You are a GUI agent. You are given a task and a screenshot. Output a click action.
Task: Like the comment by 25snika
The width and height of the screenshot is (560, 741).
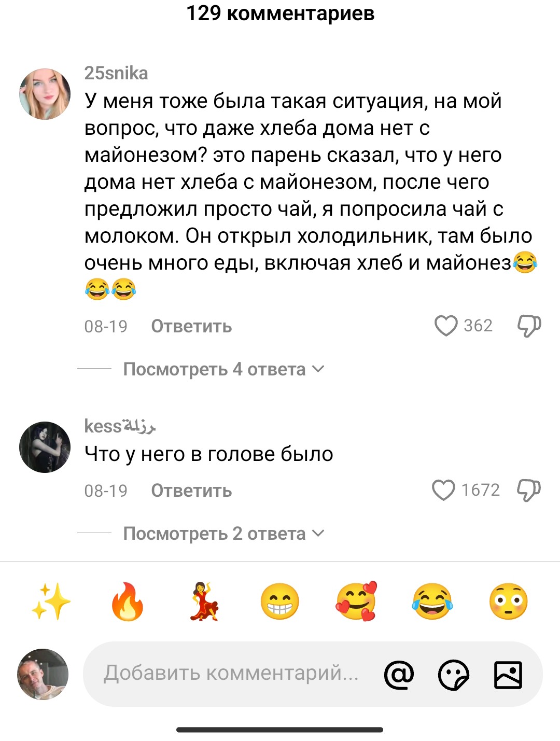point(445,326)
